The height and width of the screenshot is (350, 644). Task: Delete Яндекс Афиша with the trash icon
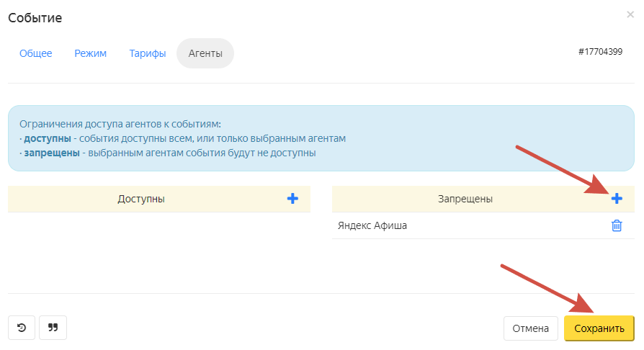pos(617,226)
